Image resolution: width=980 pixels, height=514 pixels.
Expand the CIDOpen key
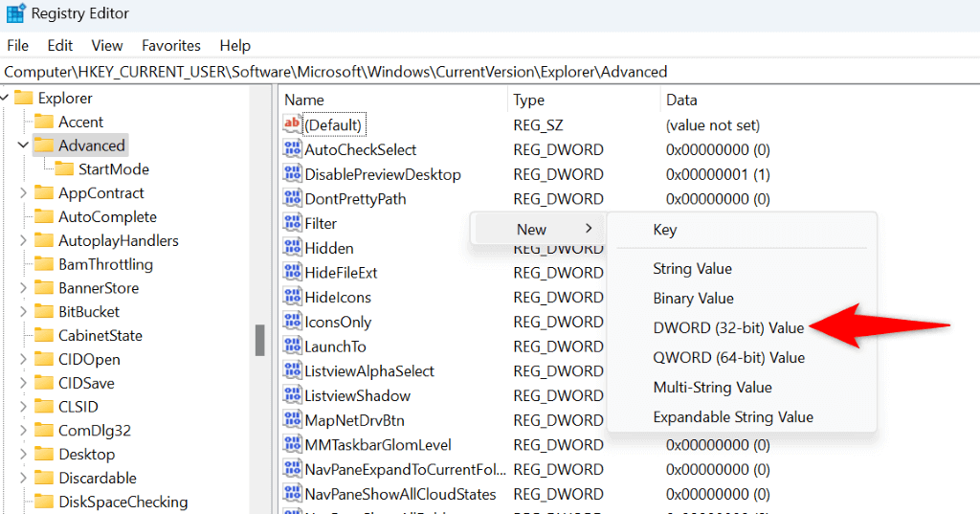(x=23, y=359)
